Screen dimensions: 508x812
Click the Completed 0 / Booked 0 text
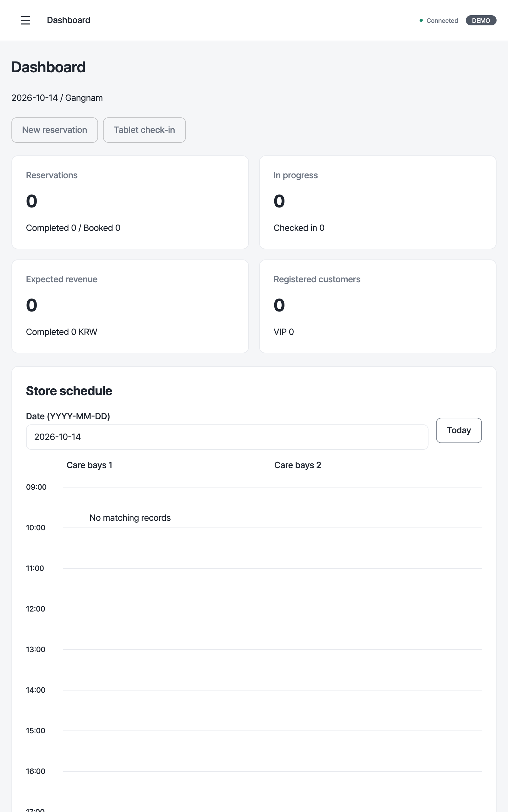[x=73, y=228]
